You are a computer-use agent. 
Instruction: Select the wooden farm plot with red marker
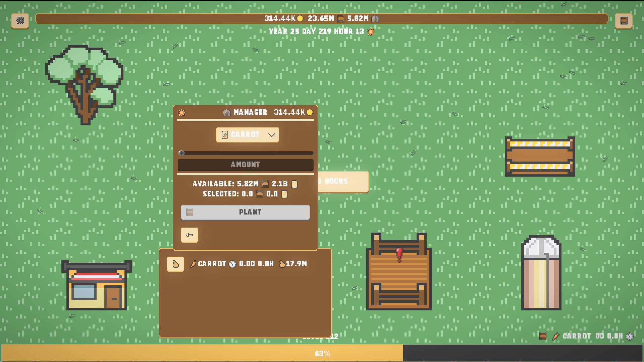click(399, 272)
